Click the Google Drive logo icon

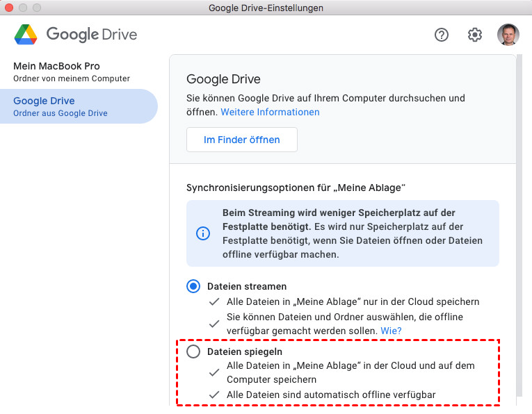[26, 35]
